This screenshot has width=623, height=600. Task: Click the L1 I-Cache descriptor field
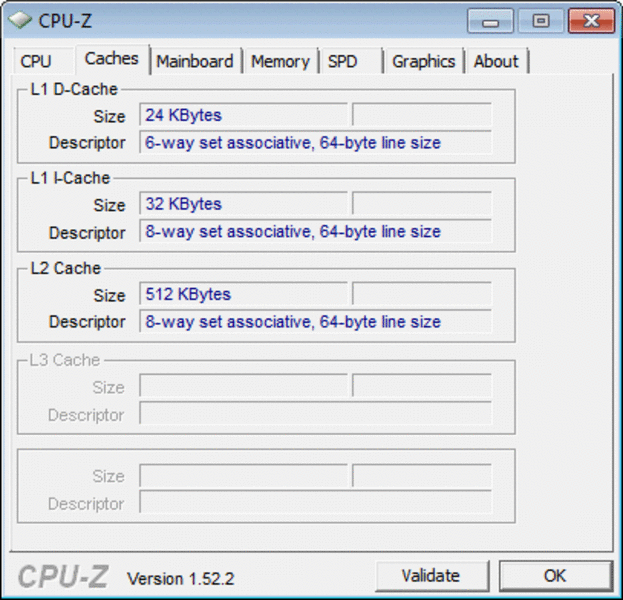point(316,231)
